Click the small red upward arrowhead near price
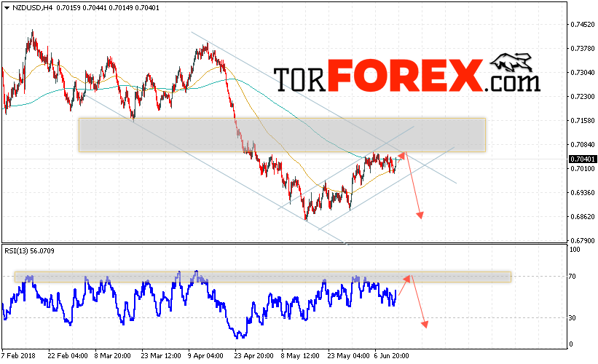The width and height of the screenshot is (598, 364). pyautogui.click(x=401, y=155)
